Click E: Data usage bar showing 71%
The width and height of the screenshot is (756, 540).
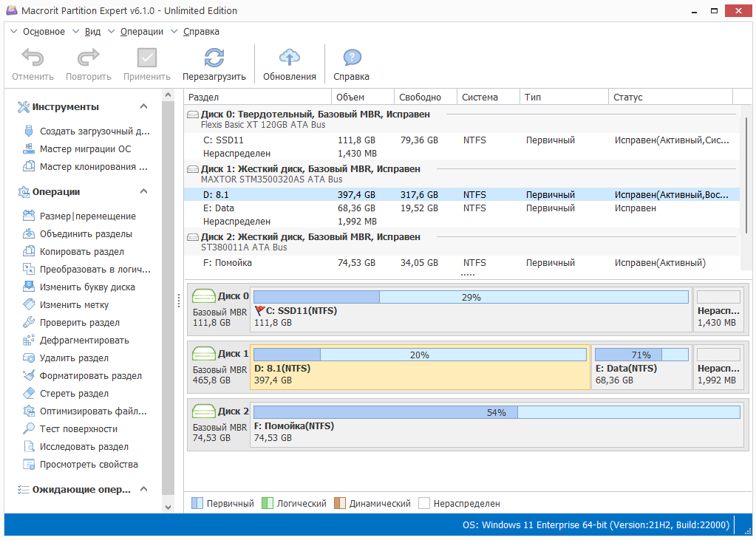[641, 355]
